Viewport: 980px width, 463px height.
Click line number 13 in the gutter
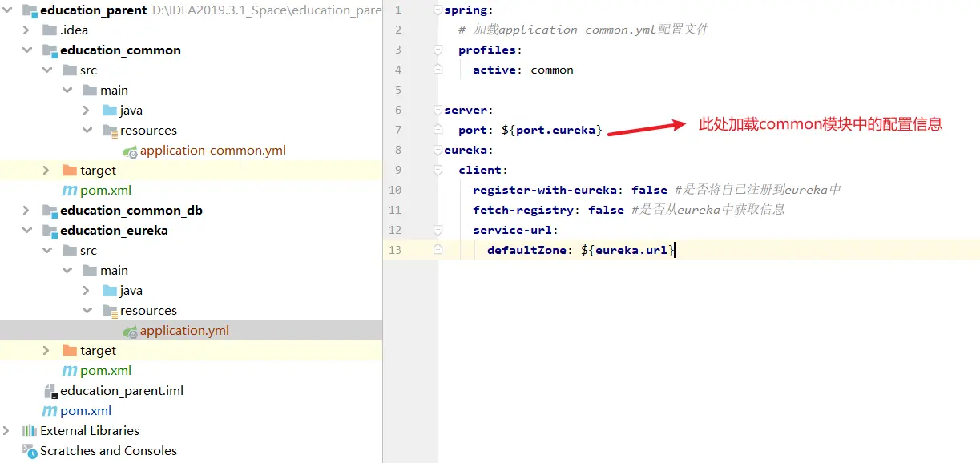coord(395,250)
